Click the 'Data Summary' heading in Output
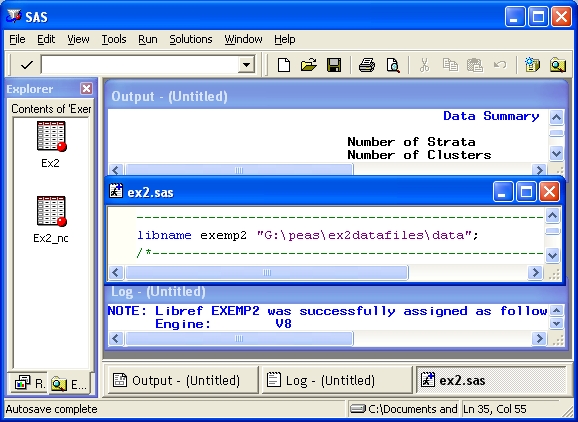Screen dimensions: 578x422 pos(491,116)
